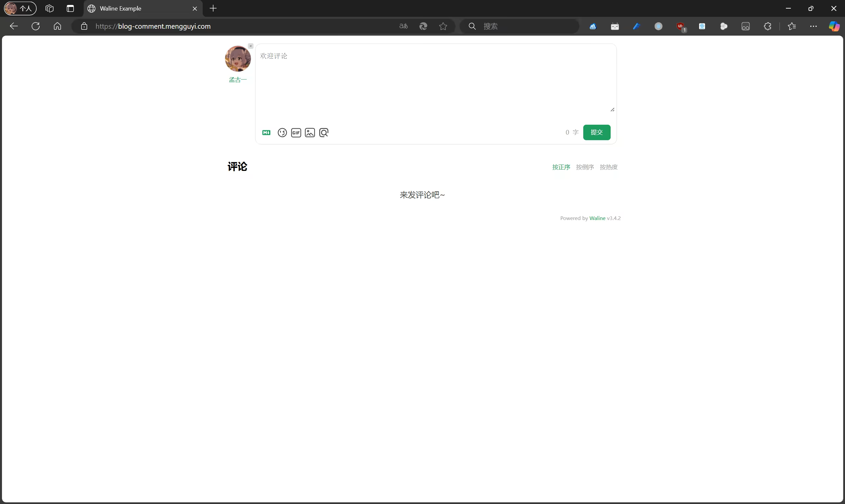845x504 pixels.
Task: Open the emoji picker
Action: (282, 133)
